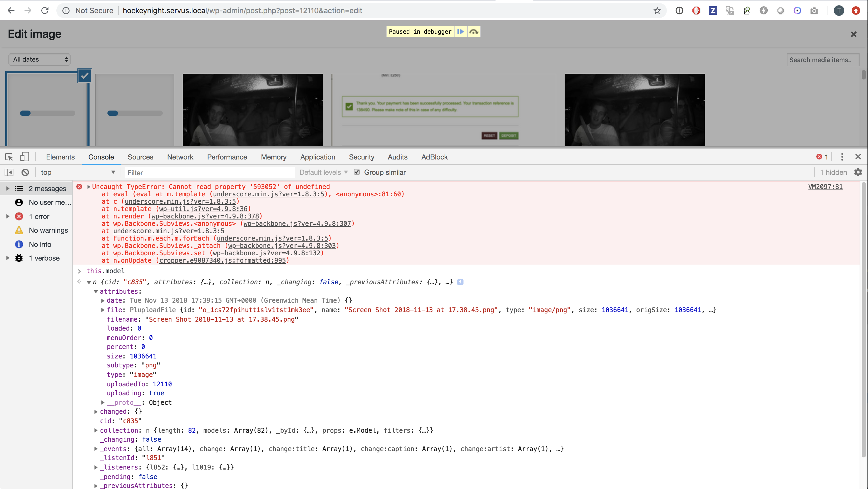
Task: Expand the collection property node
Action: (x=96, y=430)
